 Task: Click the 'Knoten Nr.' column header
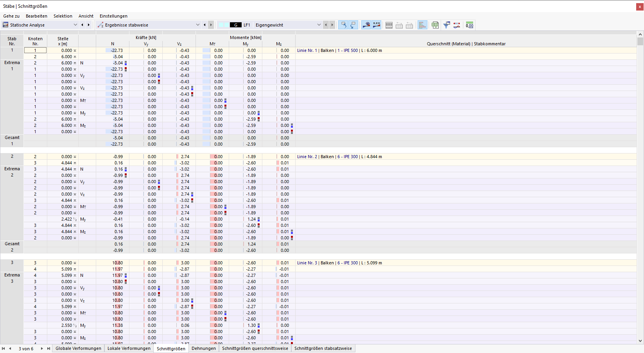click(35, 41)
